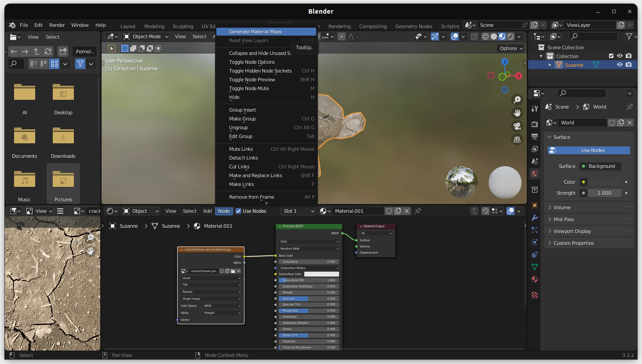The image size is (642, 364).
Task: Open the Render properties tab
Action: pos(535,124)
